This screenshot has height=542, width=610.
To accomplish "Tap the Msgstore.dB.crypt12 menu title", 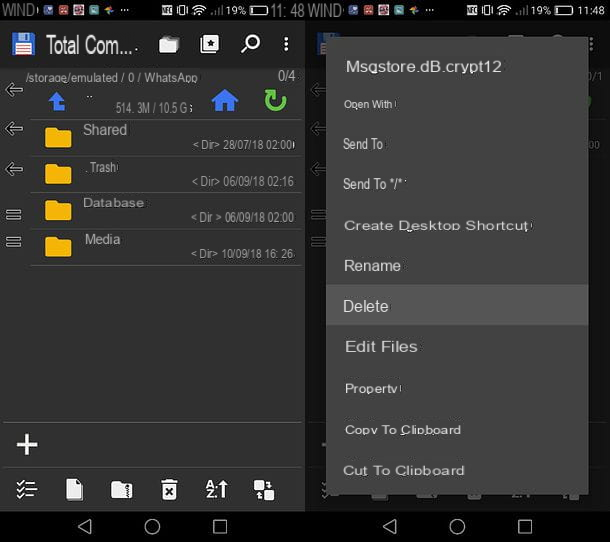I will coord(424,67).
